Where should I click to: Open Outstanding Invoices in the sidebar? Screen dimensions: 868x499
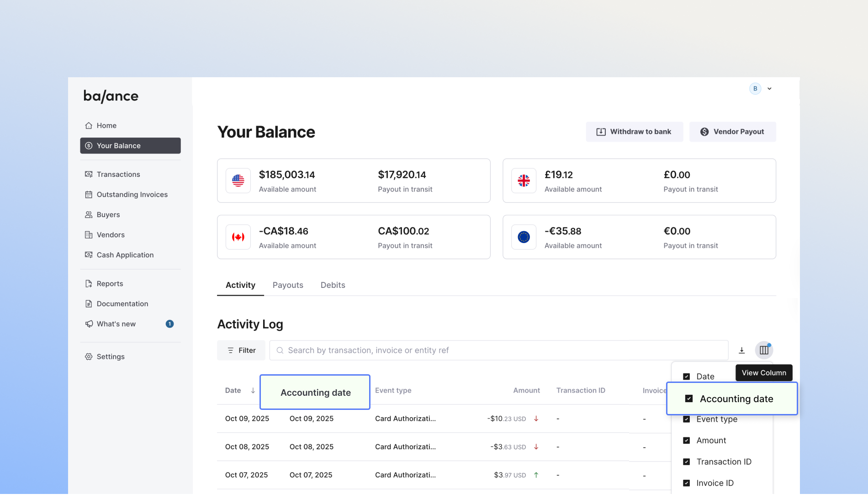click(132, 195)
